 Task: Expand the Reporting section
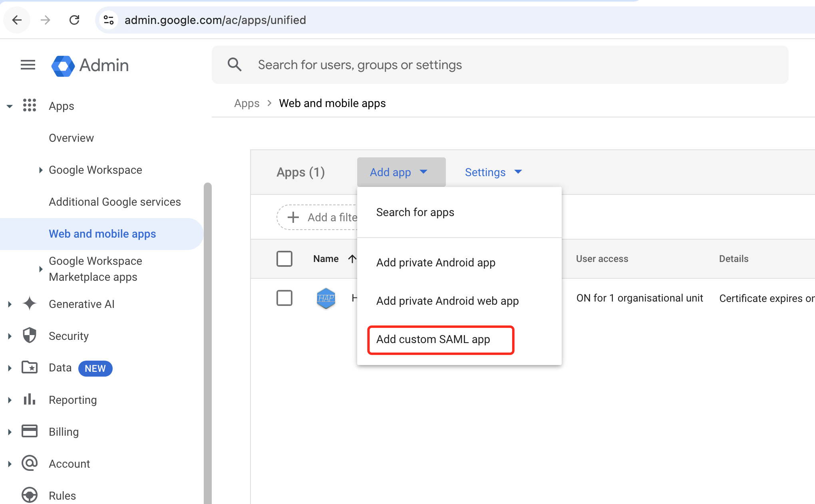10,400
